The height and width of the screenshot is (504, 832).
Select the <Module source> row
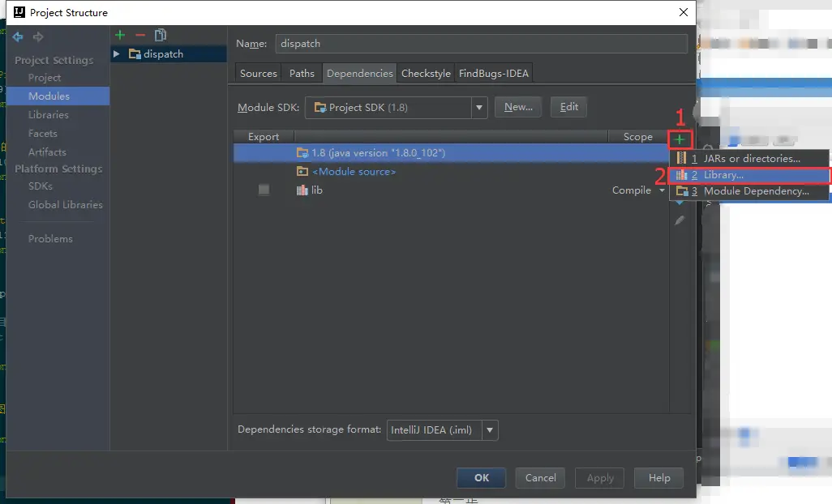click(x=451, y=171)
